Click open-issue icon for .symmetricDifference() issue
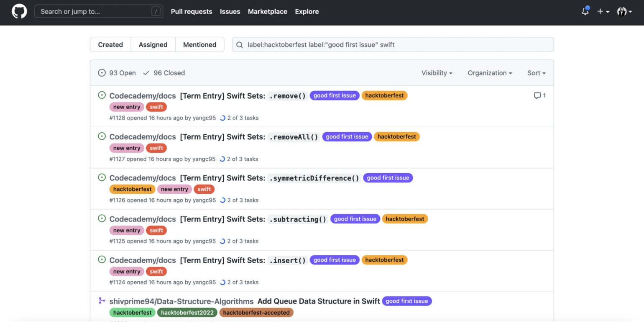This screenshot has height=324, width=644. [x=102, y=177]
